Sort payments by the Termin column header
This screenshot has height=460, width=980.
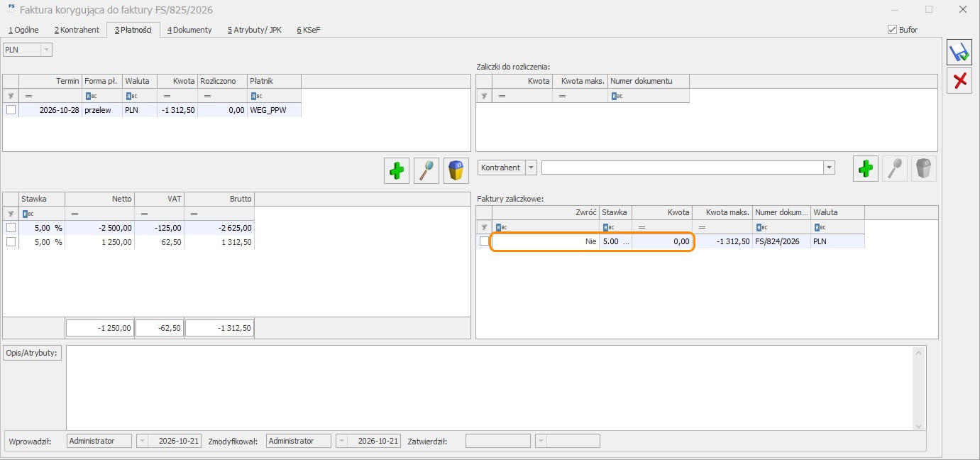coord(50,81)
